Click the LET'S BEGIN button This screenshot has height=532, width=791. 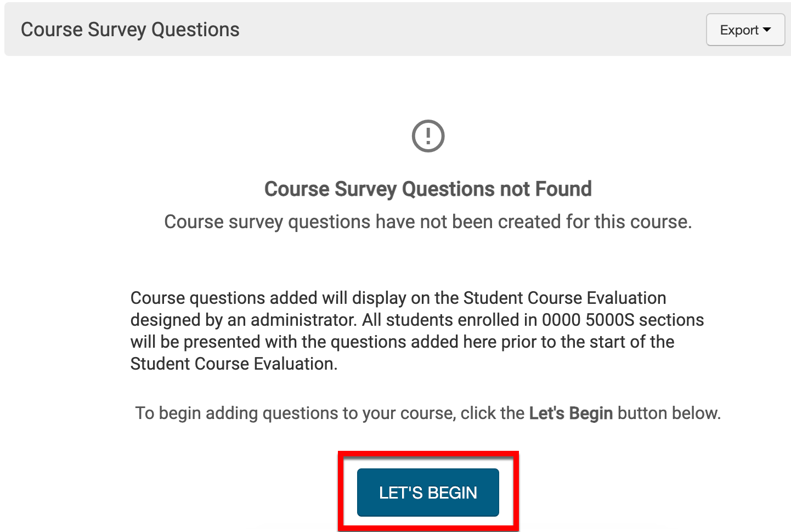point(428,492)
